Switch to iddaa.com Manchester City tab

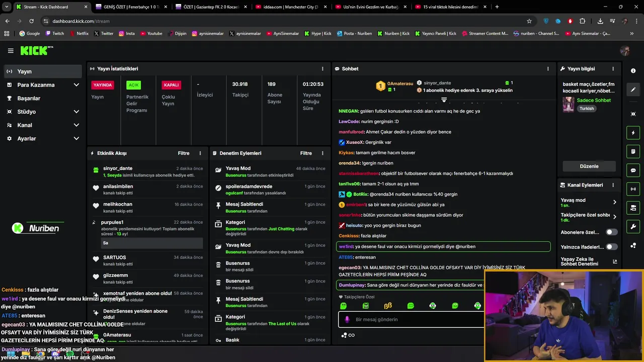[x=290, y=7]
